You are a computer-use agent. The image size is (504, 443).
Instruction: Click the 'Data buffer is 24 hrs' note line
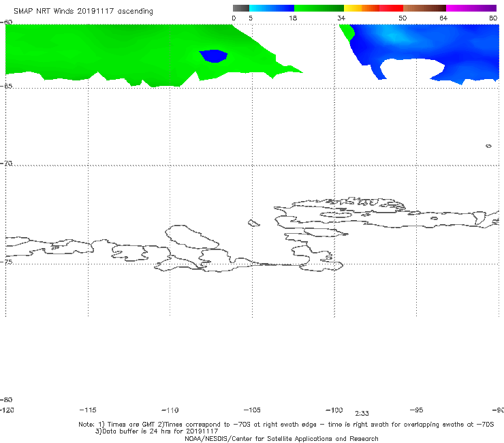click(157, 431)
